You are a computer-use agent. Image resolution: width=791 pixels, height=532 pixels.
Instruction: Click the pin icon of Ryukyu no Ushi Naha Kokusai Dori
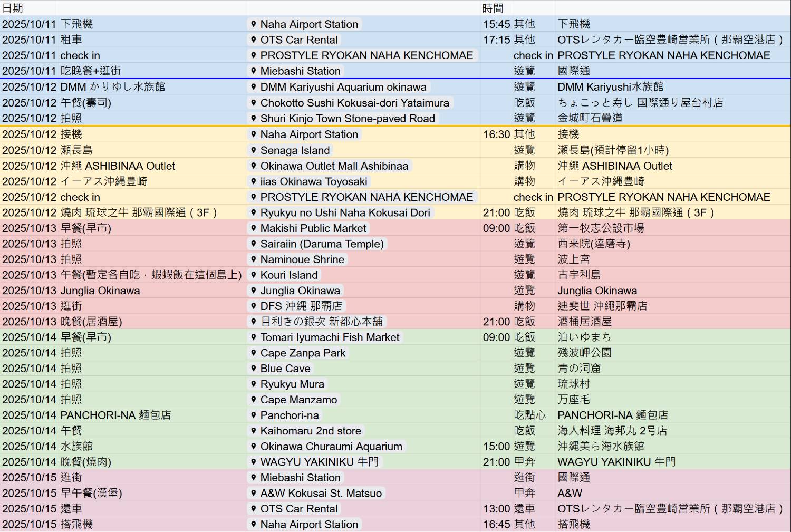[254, 212]
